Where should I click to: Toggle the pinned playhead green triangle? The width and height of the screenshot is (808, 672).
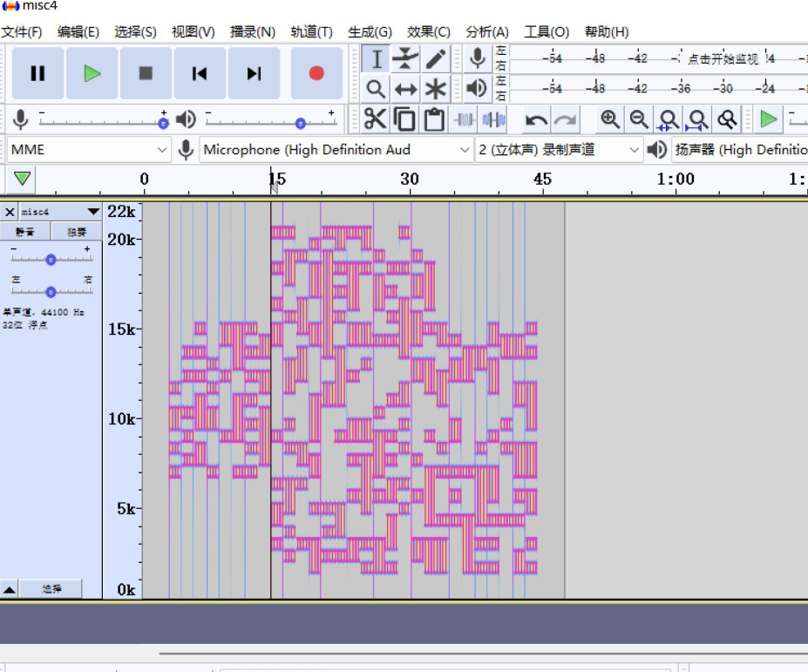pyautogui.click(x=23, y=179)
